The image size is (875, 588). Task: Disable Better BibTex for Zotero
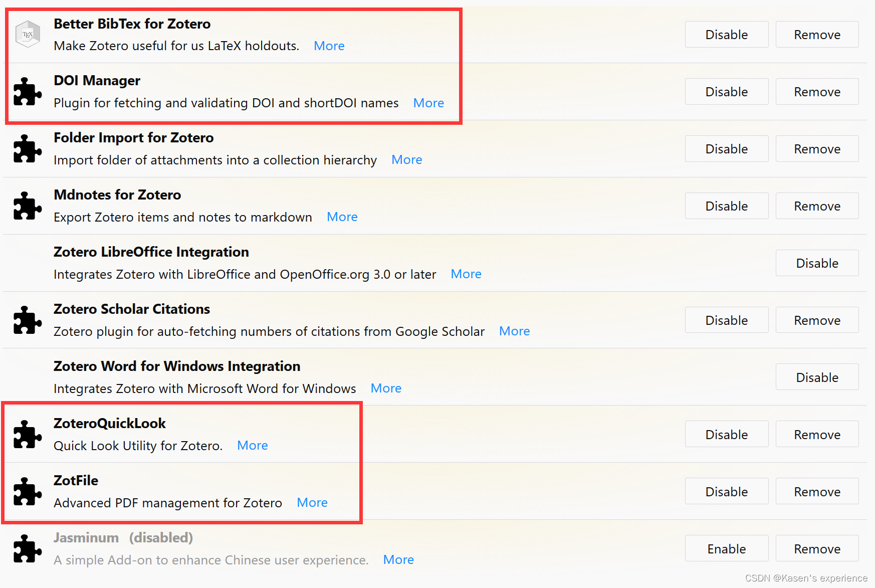[x=727, y=35]
